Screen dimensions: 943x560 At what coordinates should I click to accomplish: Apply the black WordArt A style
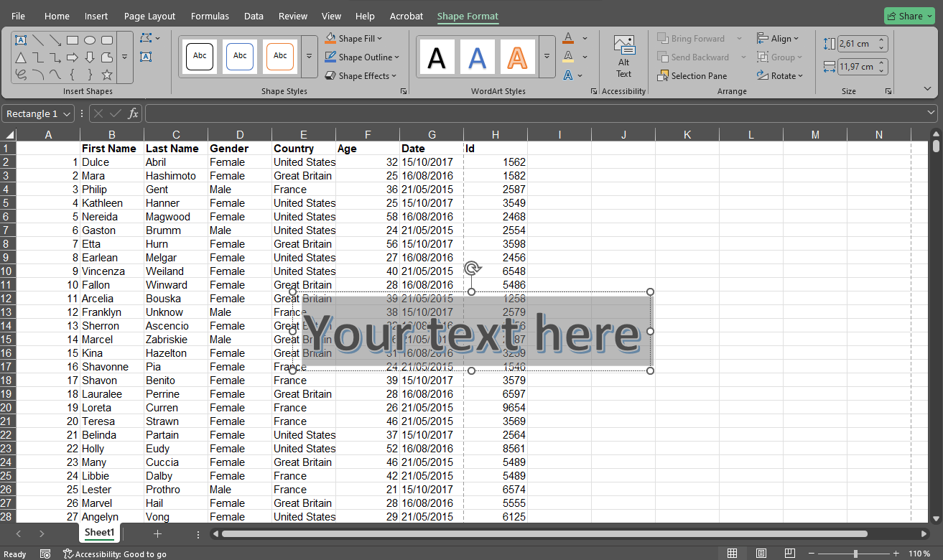pos(437,56)
